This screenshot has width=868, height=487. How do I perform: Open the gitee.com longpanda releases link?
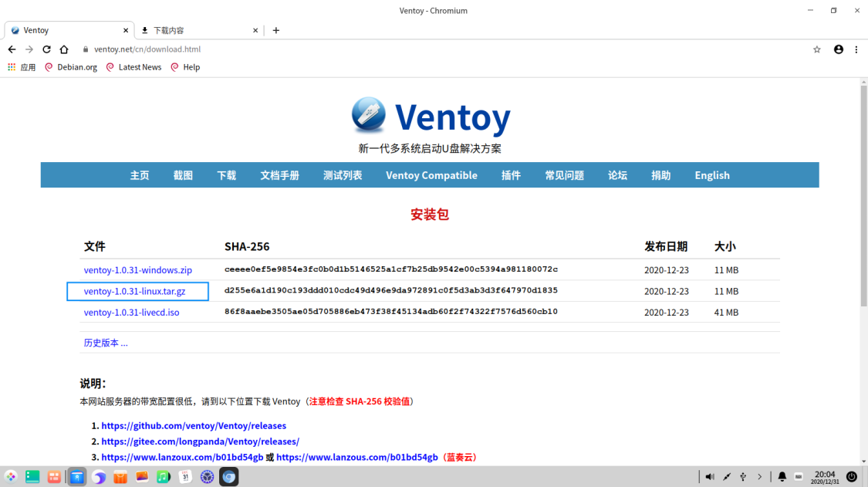point(201,441)
